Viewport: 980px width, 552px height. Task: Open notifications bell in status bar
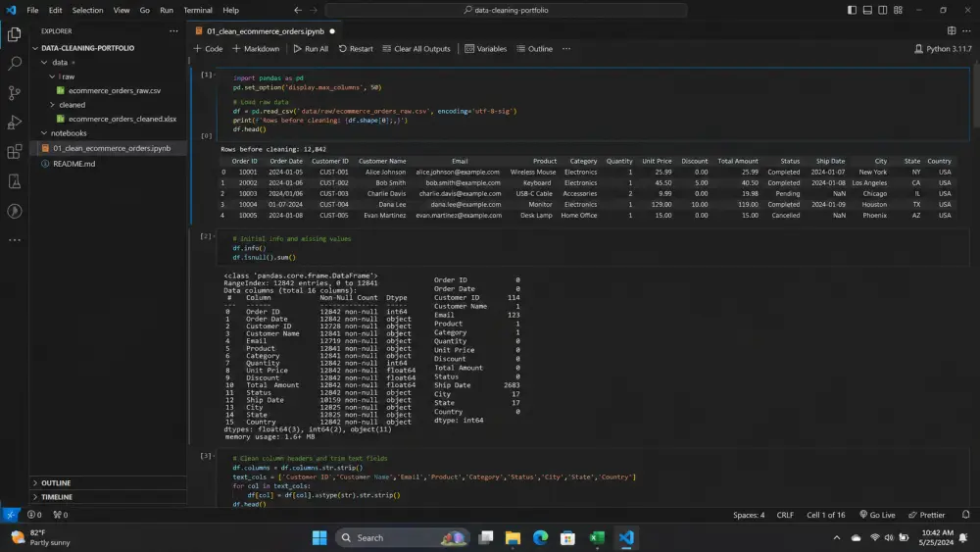[965, 515]
